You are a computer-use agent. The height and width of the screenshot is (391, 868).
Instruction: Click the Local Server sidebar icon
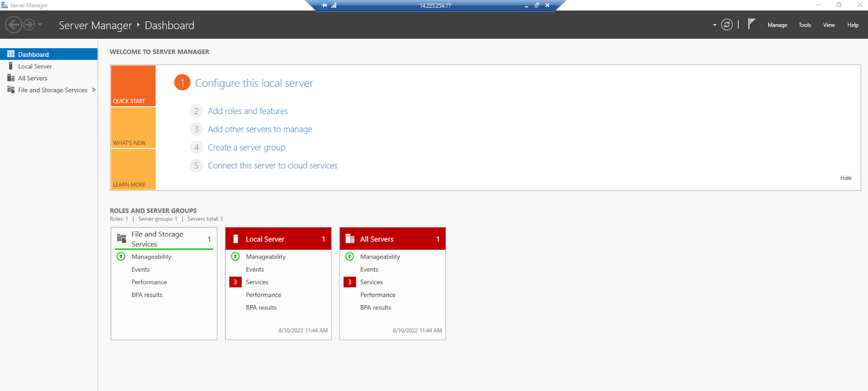[x=11, y=66]
